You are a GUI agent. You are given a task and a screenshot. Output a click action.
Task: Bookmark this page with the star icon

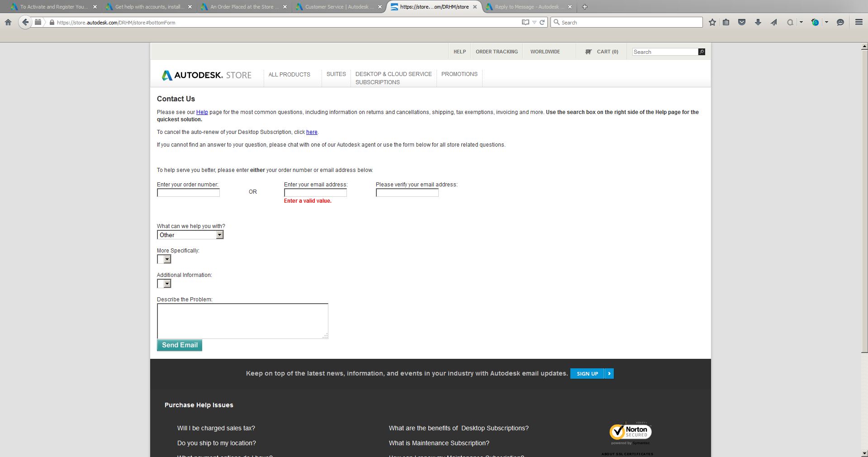click(x=712, y=22)
